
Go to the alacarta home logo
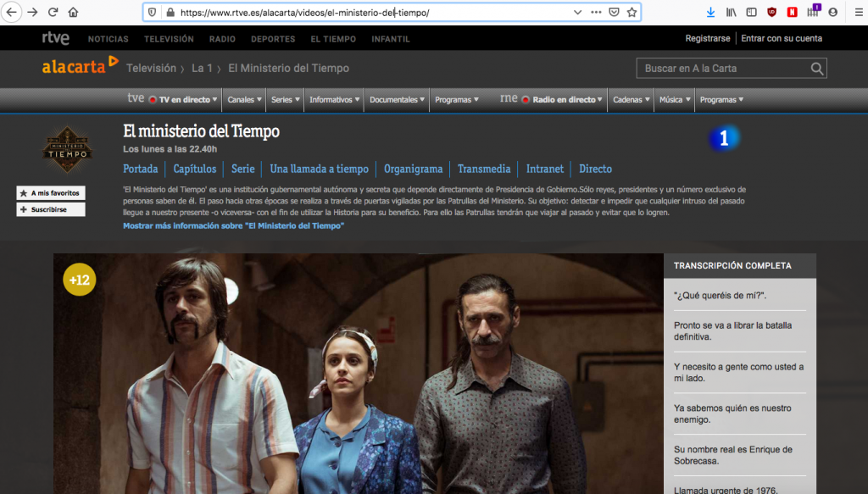pos(80,66)
